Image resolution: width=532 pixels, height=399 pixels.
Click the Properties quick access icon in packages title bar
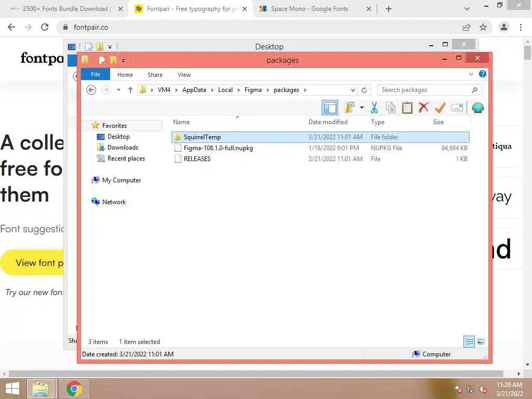pos(102,60)
